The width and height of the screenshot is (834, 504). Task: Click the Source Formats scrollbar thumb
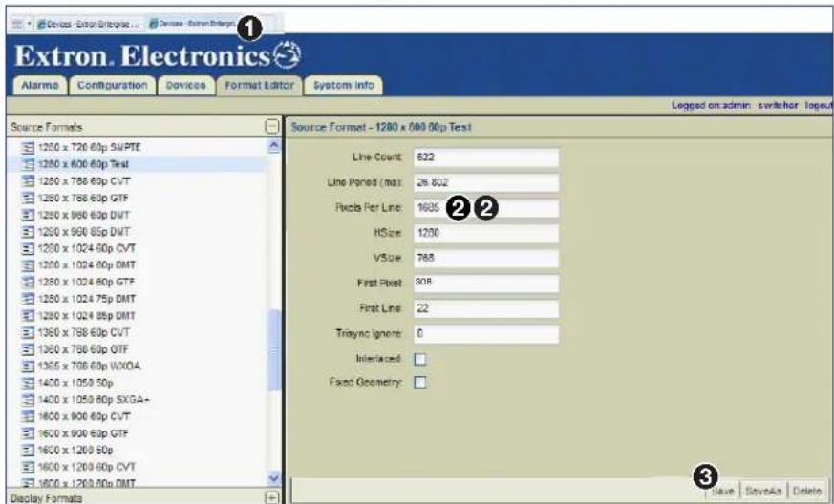click(x=274, y=351)
